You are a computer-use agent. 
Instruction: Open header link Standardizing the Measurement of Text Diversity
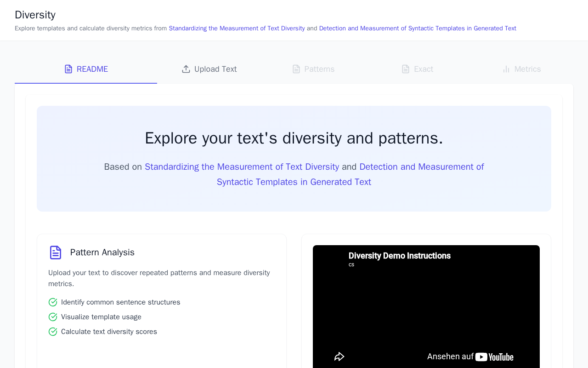coord(237,29)
